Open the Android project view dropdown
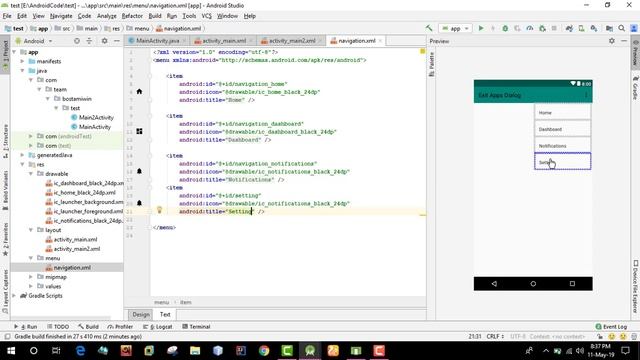This screenshot has width=640, height=360. tap(34, 41)
